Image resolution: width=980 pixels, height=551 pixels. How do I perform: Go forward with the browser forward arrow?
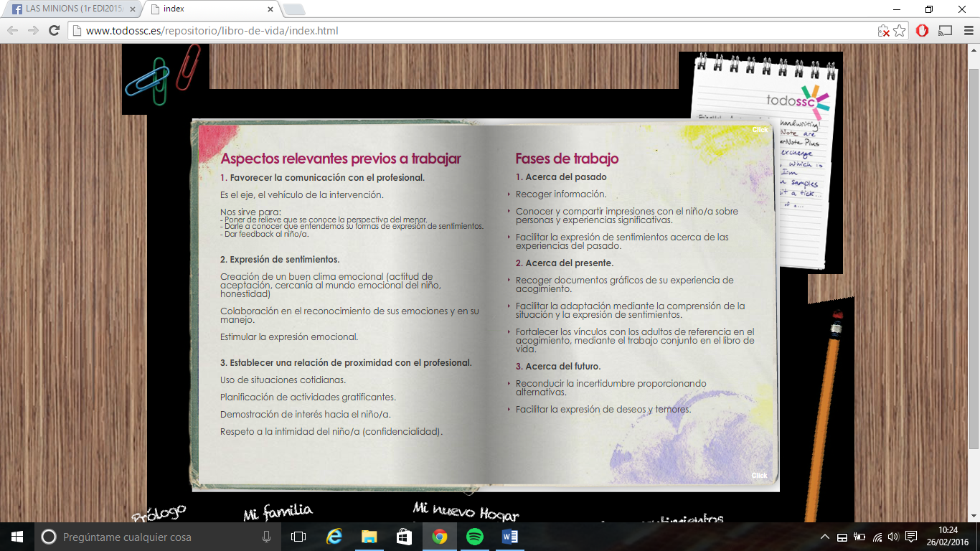click(33, 31)
